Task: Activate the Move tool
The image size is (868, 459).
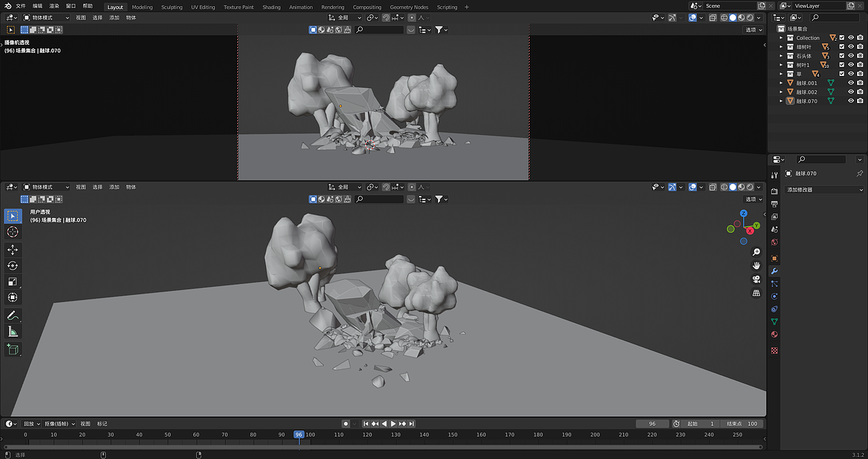Action: point(13,250)
